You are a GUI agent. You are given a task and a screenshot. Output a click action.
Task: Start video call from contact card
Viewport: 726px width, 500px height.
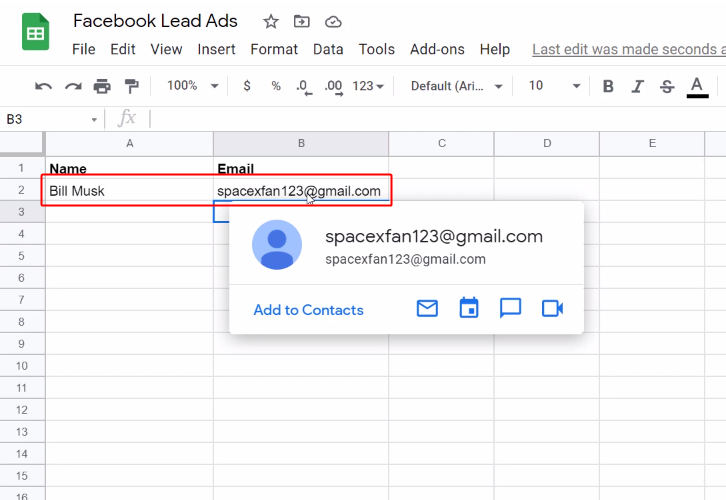552,308
